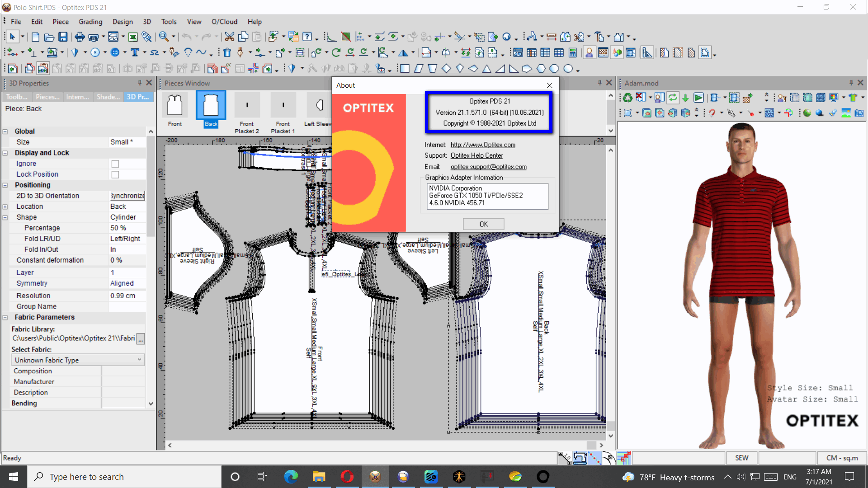Click the SEW icon in status bar
Screen dimensions: 868x488
[741, 458]
